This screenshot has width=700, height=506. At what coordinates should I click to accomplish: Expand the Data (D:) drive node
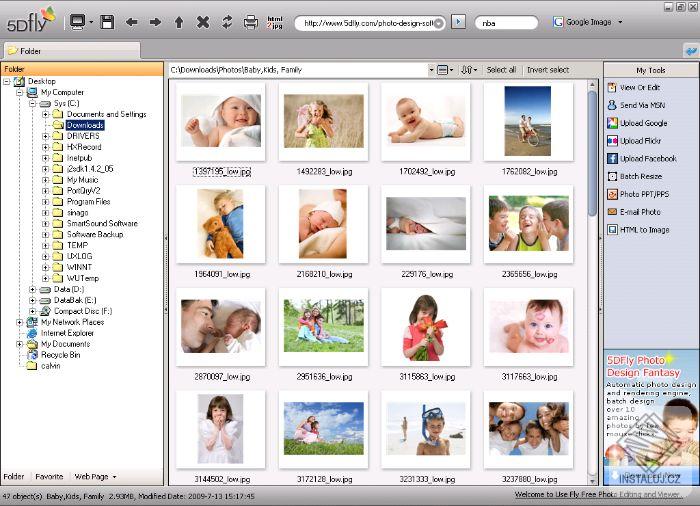point(33,289)
